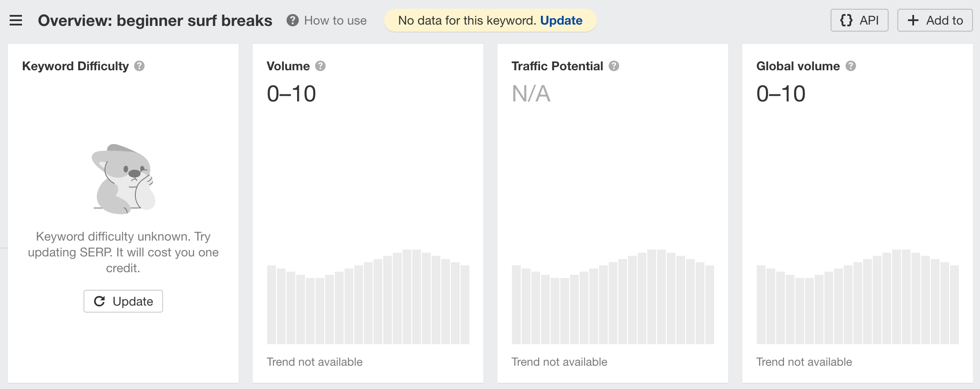Viewport: 980px width, 389px height.
Task: Click the curly braces API icon
Action: pyautogui.click(x=846, y=20)
